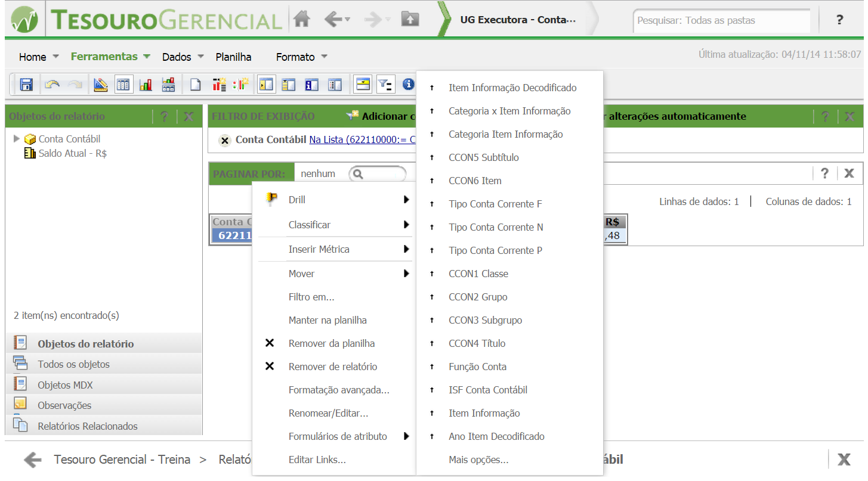This screenshot has width=868, height=481.
Task: Open back-history dropdown arrow in header
Action: point(347,20)
